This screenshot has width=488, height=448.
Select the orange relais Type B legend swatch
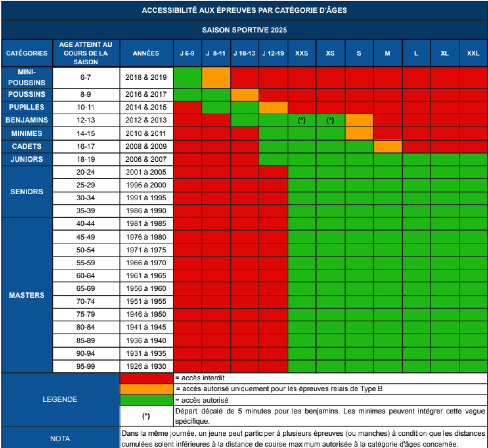click(146, 389)
